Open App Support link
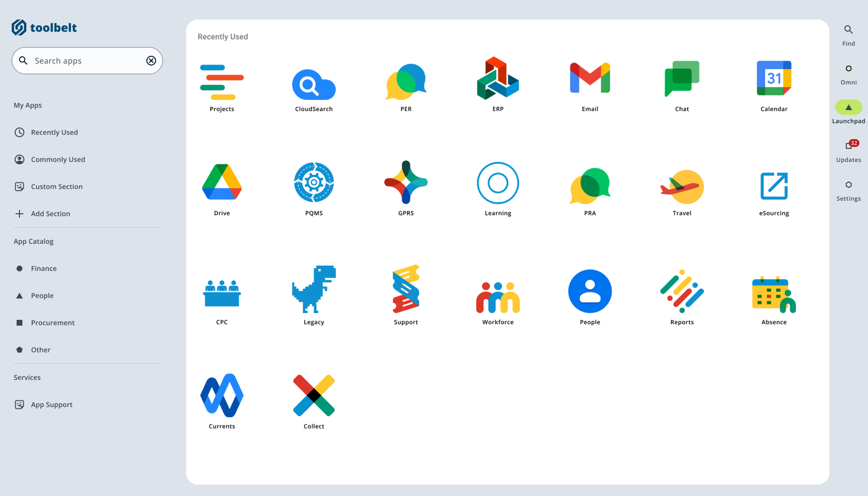868x496 pixels. click(x=51, y=404)
